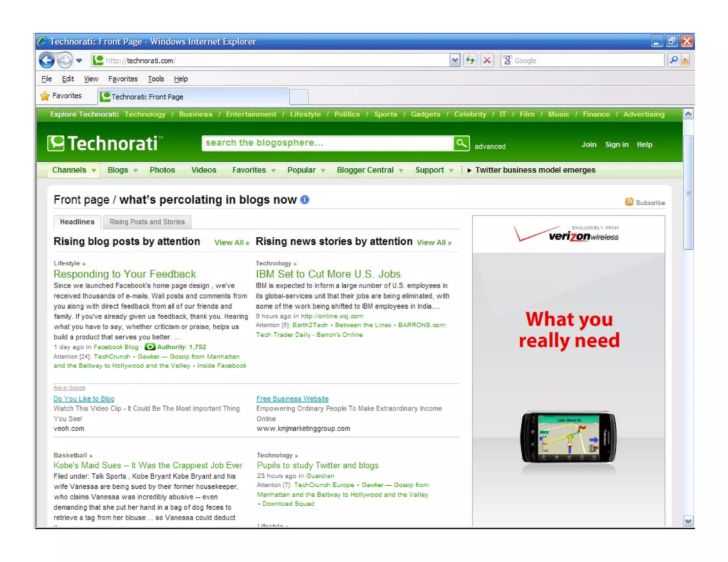
Task: Click the ticker play arrow icon
Action: 469,171
